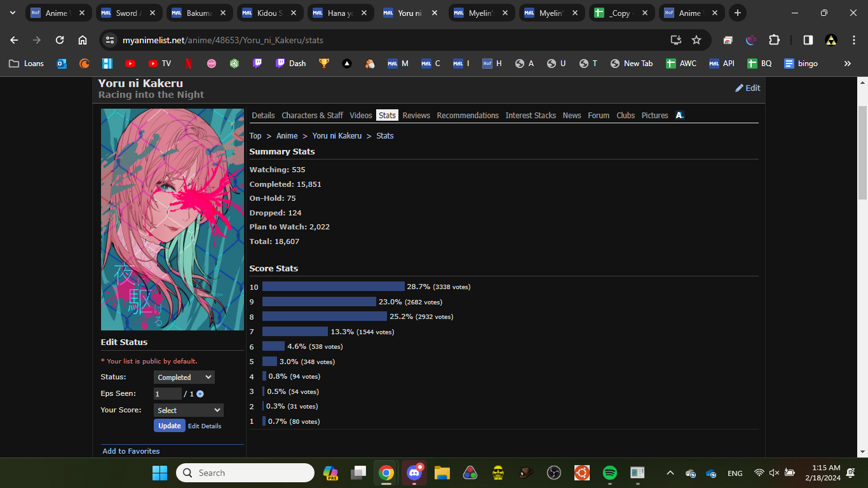The height and width of the screenshot is (488, 868).
Task: Click the pencil Edit link for anime
Action: [x=748, y=88]
